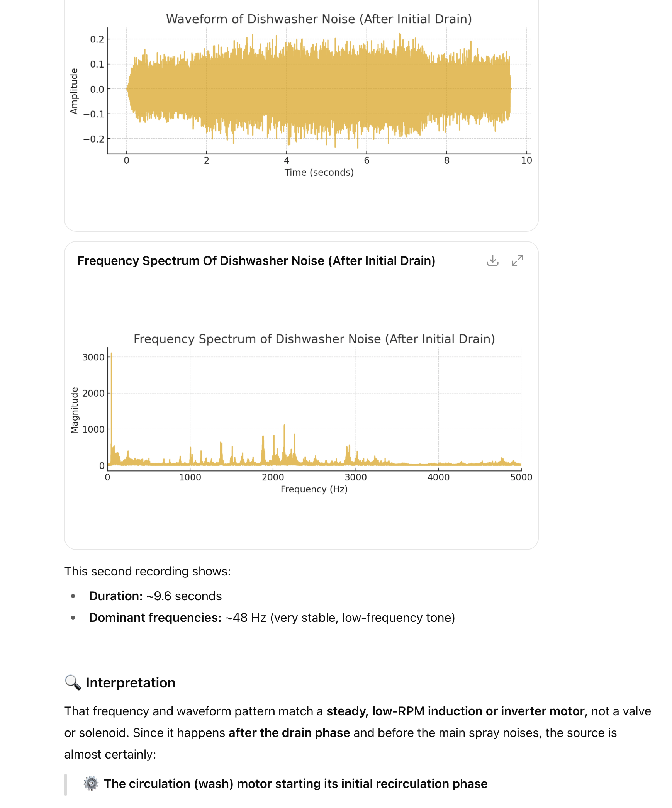The height and width of the screenshot is (808, 672).
Task: Click bold phrase "after the drain phase"
Action: [289, 733]
